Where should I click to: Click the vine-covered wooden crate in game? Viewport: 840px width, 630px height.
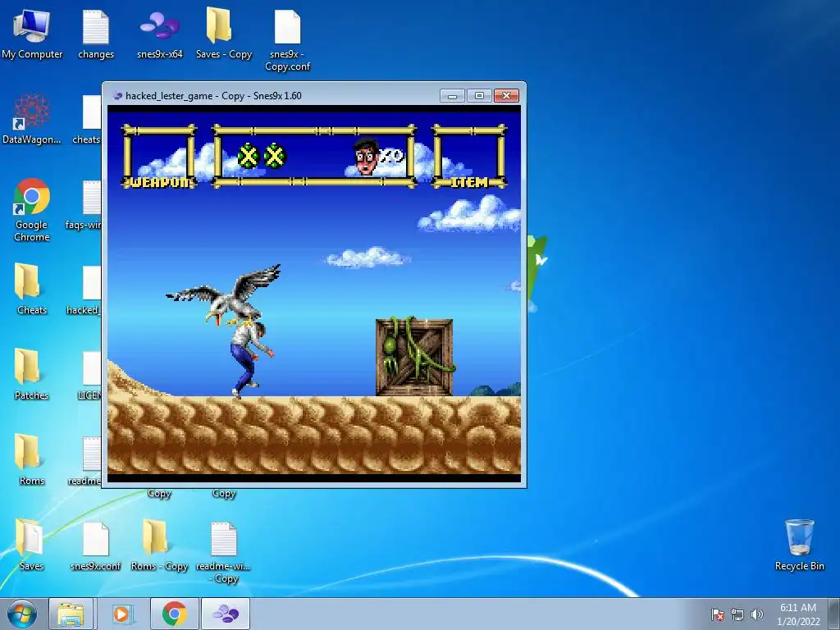point(414,356)
